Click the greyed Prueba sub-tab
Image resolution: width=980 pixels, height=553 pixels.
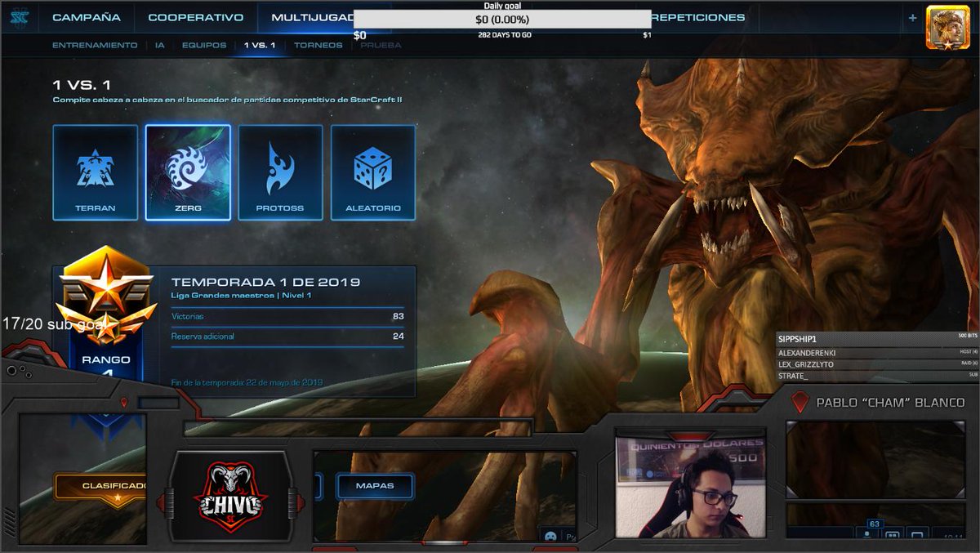[x=381, y=46]
